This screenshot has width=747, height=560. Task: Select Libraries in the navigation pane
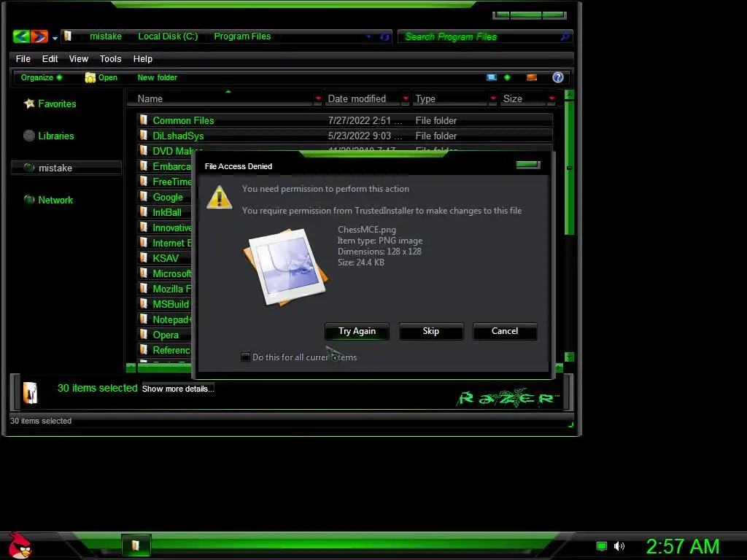(49, 136)
